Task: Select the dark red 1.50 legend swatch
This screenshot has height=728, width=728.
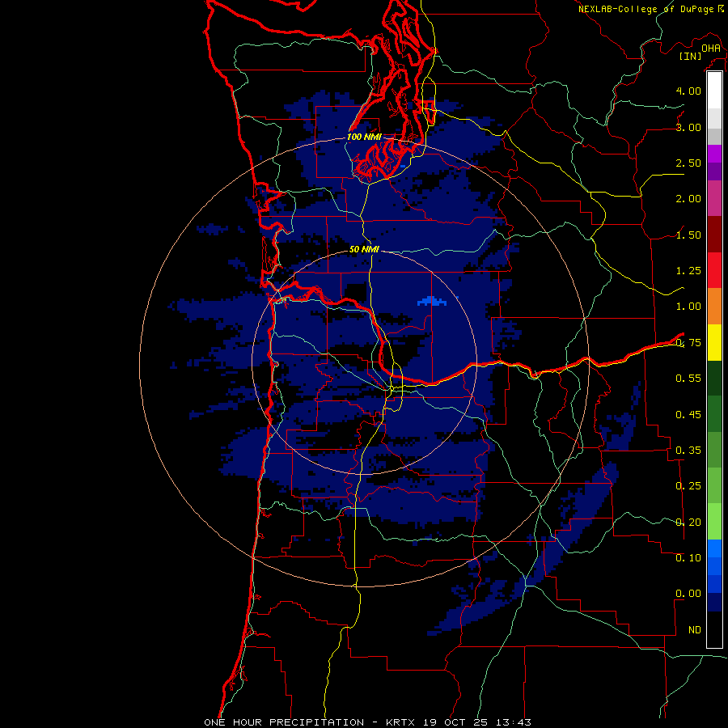Action: pyautogui.click(x=714, y=235)
